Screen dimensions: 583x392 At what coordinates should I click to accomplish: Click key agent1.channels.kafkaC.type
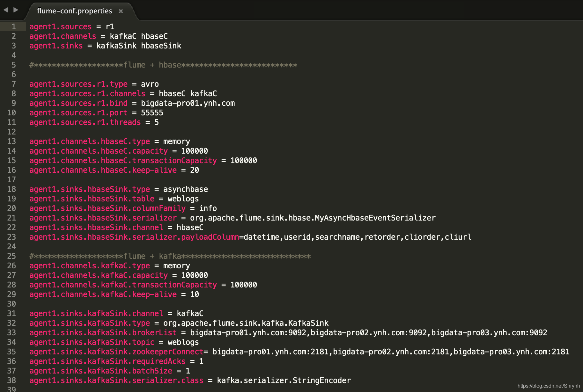90,265
